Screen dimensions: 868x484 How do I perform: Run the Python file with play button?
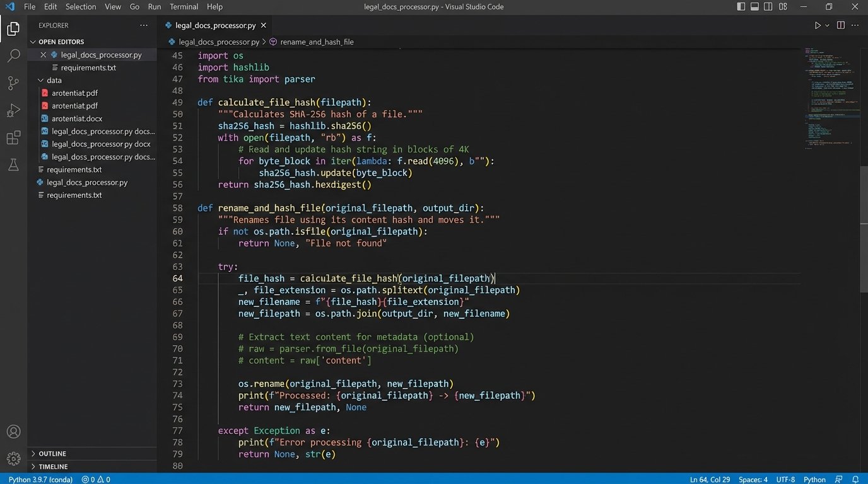[818, 25]
